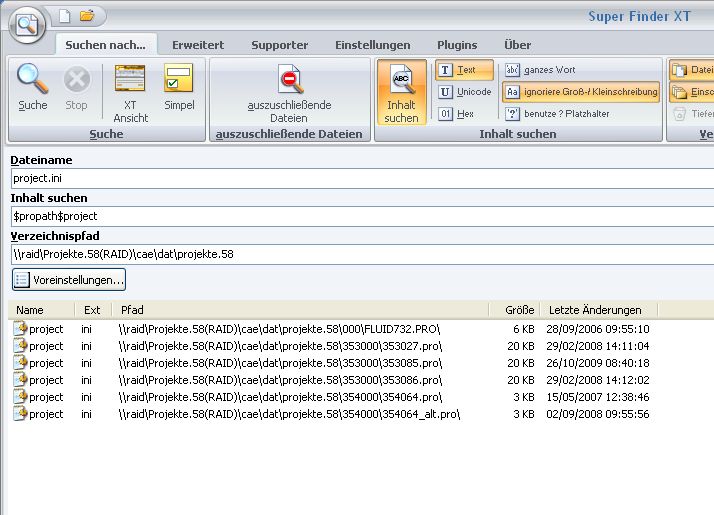This screenshot has height=515, width=714.
Task: Click the Dateiname input field
Action: coord(362,178)
